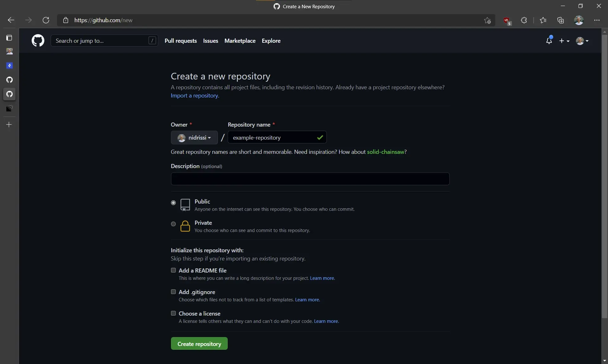The image size is (608, 364).
Task: Open the Import a repository link
Action: [x=194, y=96]
